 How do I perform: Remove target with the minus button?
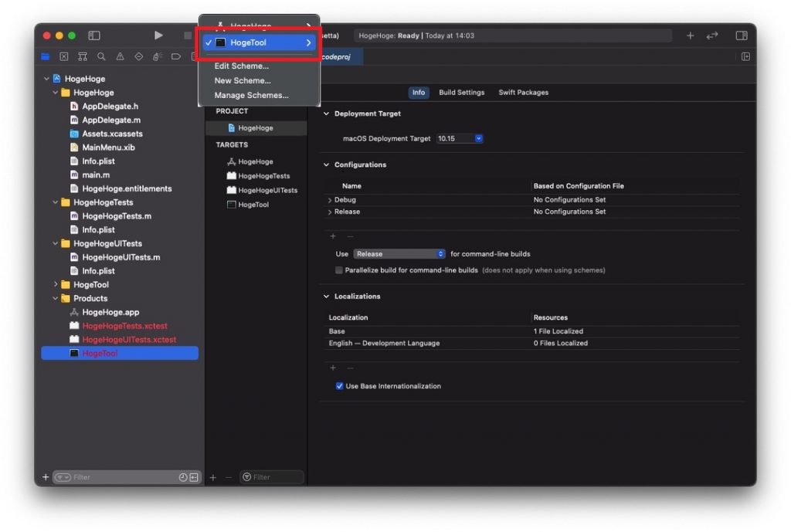[x=229, y=477]
